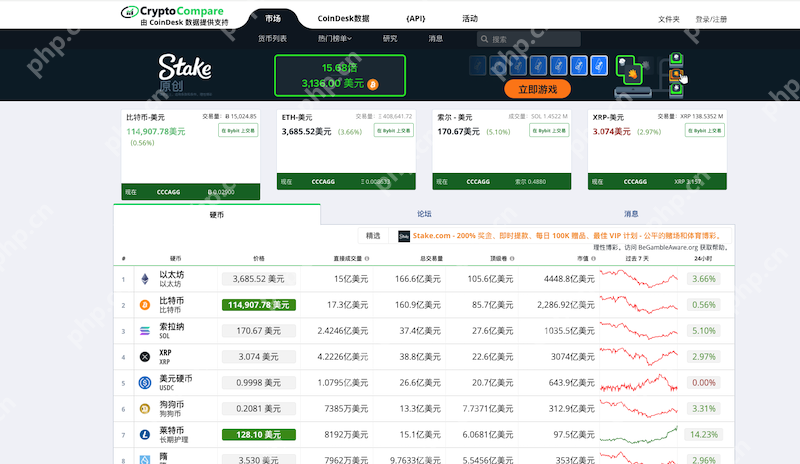Viewport: 800px width, 464px height.
Task: Focus the 搜索 input field
Action: pyautogui.click(x=529, y=39)
